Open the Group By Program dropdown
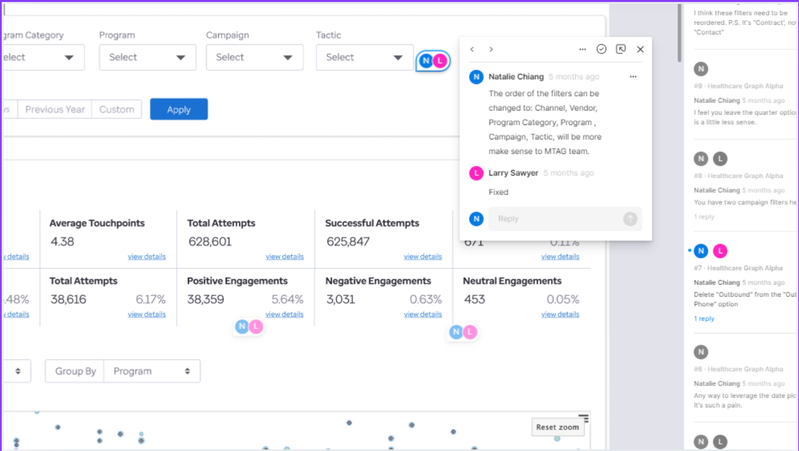 (152, 371)
